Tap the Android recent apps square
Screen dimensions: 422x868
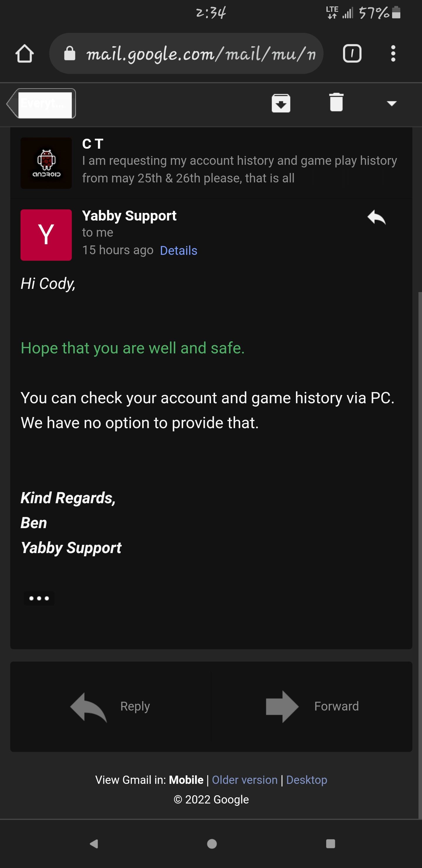[x=330, y=843]
